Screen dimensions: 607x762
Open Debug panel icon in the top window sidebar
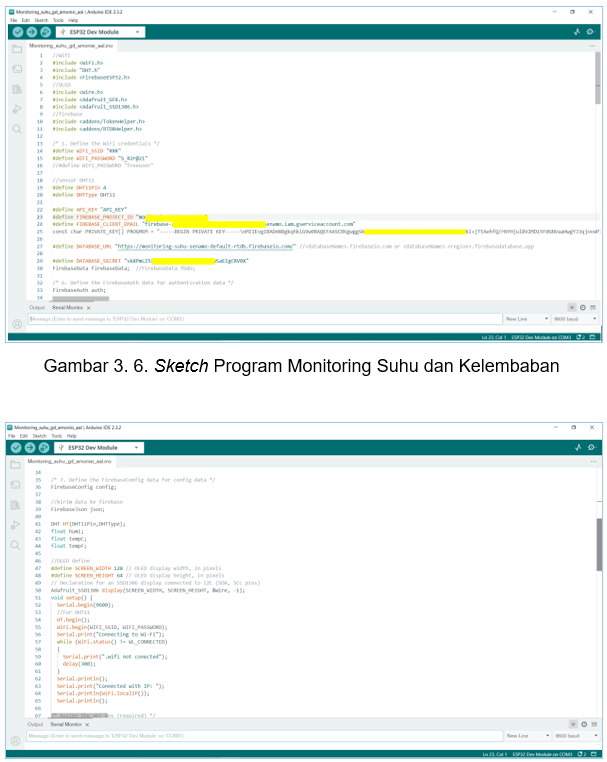click(17, 109)
